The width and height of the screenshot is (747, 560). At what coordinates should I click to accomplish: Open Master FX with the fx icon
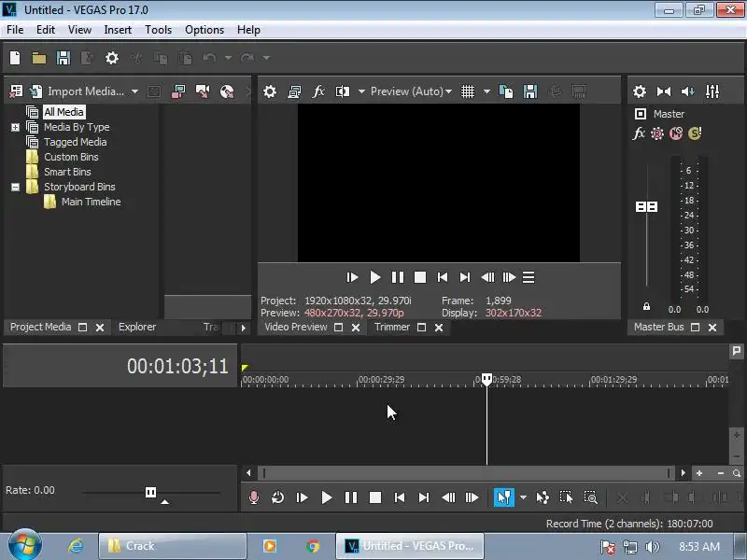click(639, 133)
